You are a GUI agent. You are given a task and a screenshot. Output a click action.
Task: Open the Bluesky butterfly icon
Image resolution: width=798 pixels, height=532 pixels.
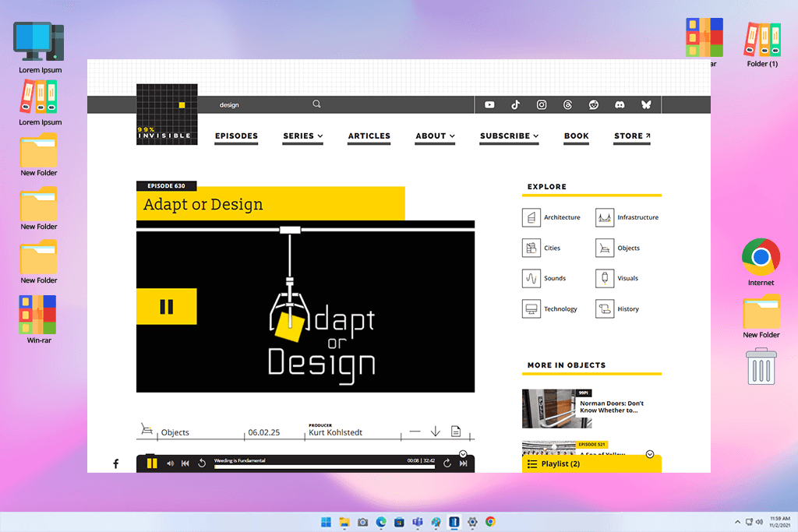[x=646, y=105]
